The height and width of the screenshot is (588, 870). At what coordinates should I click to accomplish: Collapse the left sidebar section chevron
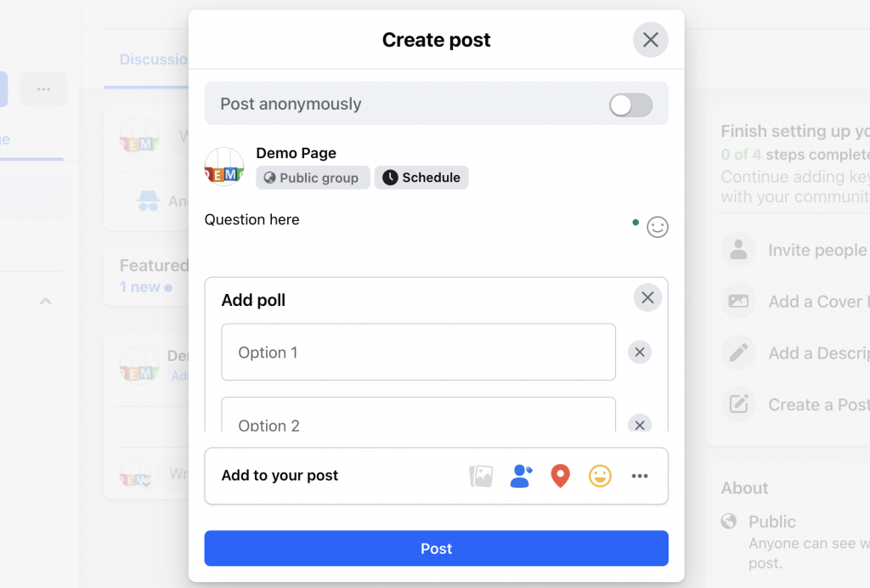[44, 301]
